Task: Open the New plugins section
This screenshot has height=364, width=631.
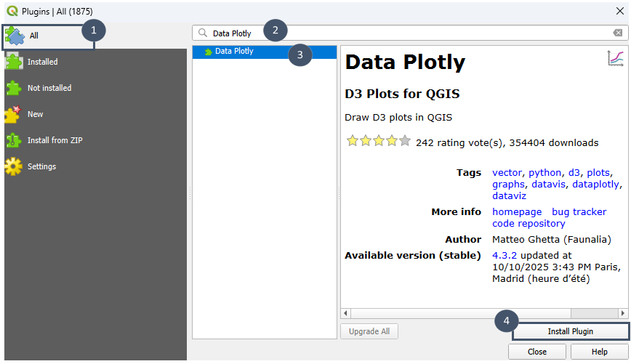Action: 35,114
